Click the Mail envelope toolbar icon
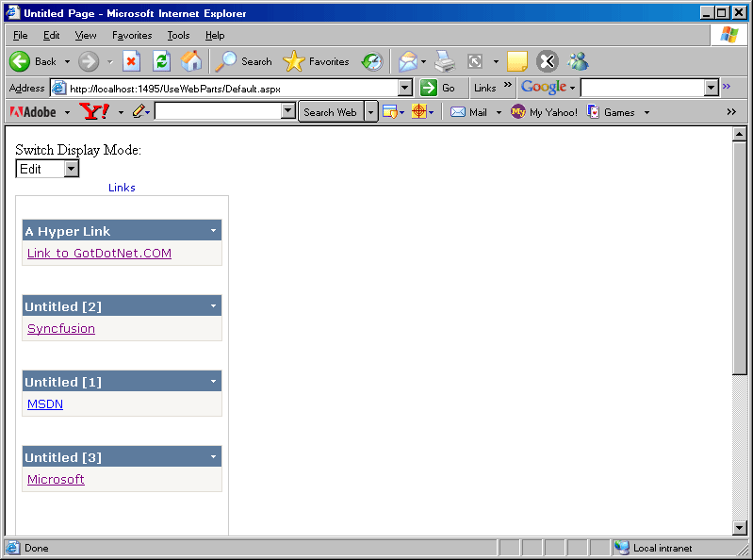Viewport: 753px width, 560px height. click(408, 61)
